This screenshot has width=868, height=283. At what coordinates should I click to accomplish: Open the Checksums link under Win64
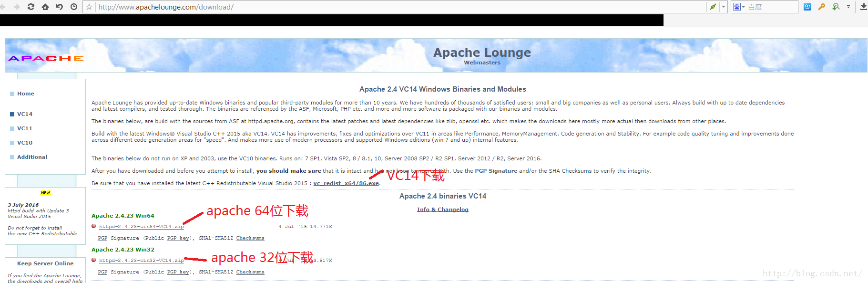[250, 238]
